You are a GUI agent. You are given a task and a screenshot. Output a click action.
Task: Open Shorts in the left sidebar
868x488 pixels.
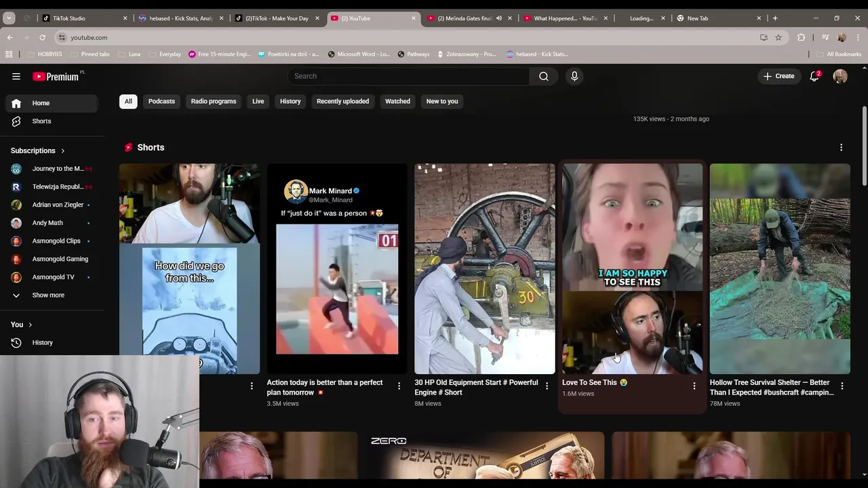click(51, 121)
